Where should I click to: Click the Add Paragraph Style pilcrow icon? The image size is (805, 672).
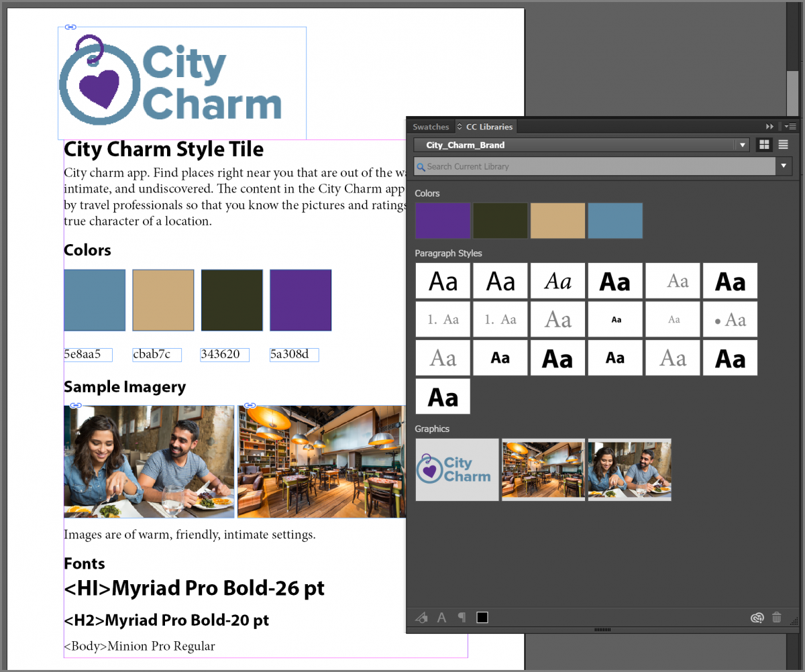coord(462,618)
